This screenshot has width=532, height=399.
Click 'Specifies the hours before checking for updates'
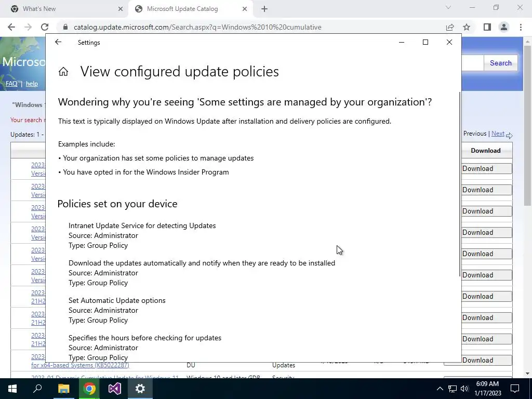tap(145, 338)
